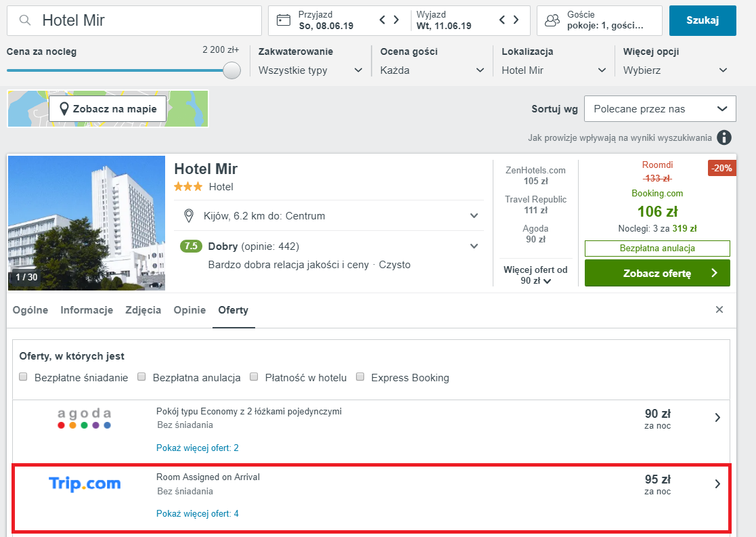Select the Oferty tab
The width and height of the screenshot is (756, 537).
click(x=234, y=309)
